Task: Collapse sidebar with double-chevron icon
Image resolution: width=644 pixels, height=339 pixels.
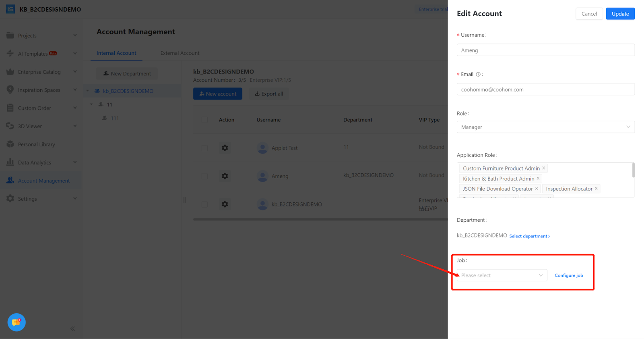Action: 72,329
